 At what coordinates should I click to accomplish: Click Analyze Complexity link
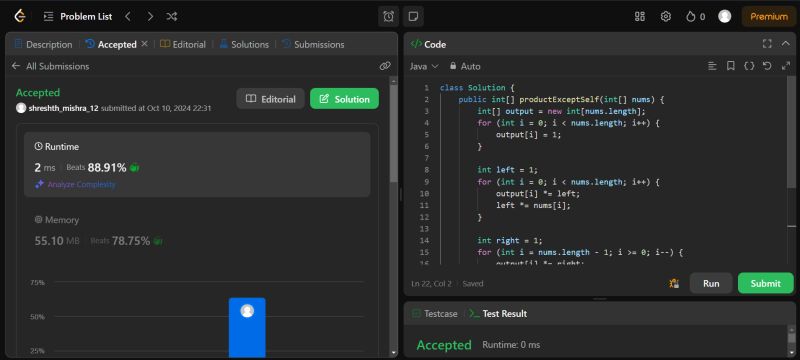click(x=76, y=185)
